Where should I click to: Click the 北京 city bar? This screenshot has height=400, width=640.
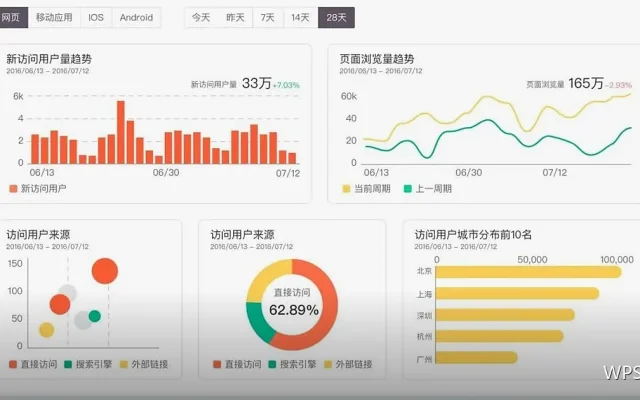pos(529,272)
